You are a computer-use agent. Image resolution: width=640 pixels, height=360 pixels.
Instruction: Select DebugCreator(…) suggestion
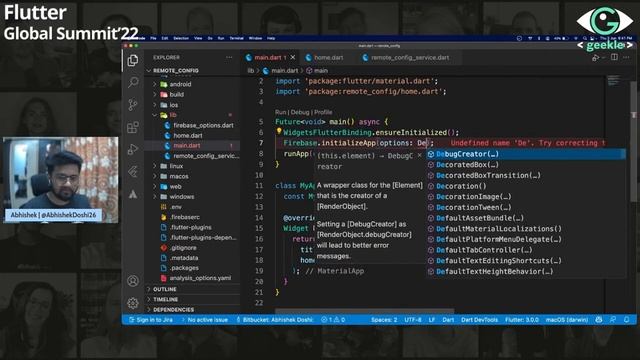(x=526, y=154)
